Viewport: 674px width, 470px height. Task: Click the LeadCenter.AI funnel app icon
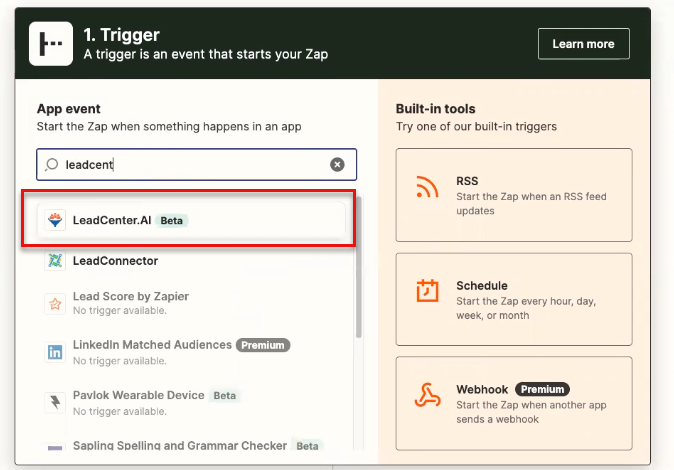pyautogui.click(x=55, y=220)
